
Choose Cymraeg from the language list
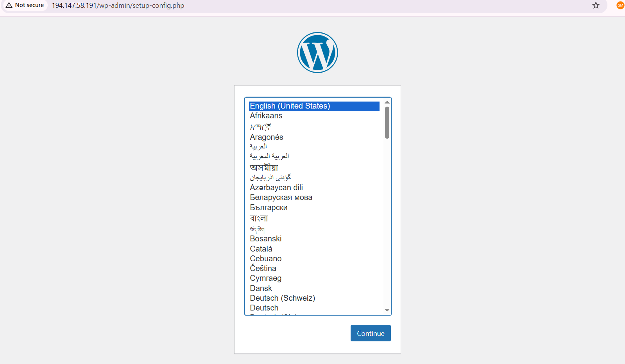[x=314, y=278]
